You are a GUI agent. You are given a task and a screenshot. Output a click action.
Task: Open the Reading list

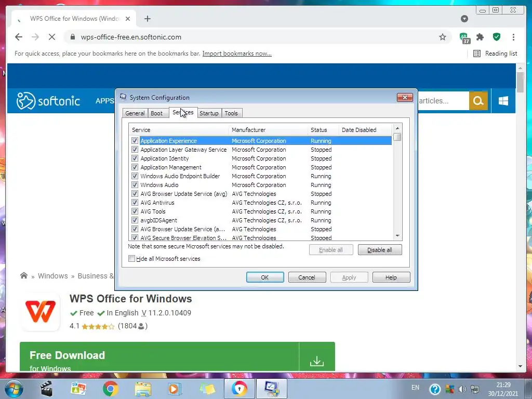[495, 54]
